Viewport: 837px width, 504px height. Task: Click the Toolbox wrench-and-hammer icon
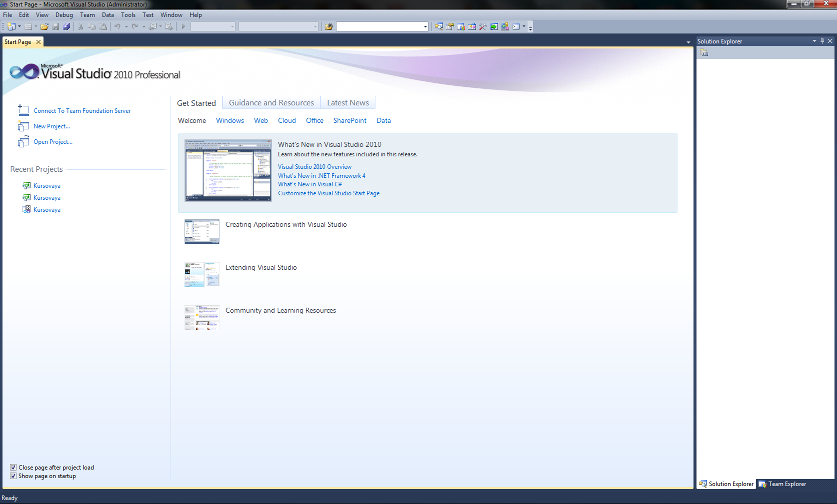pyautogui.click(x=483, y=26)
